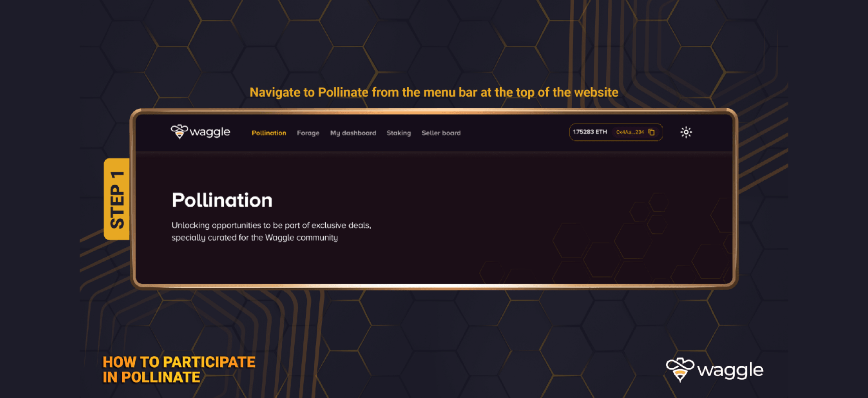Open the My dashboard menu item
Image resolution: width=868 pixels, height=398 pixels.
pos(353,133)
